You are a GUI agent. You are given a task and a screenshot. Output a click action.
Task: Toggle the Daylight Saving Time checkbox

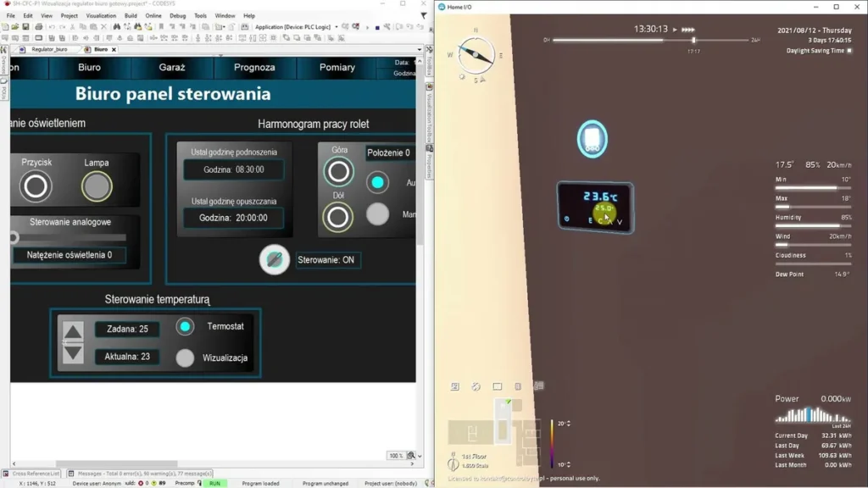849,51
